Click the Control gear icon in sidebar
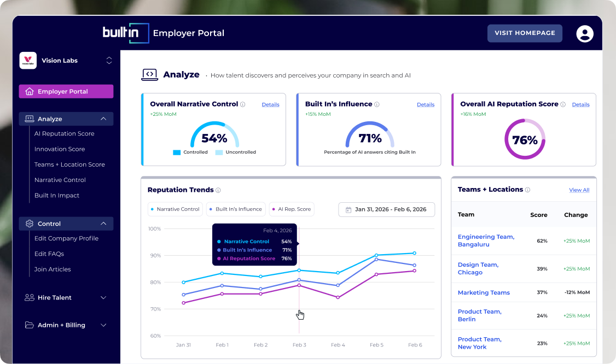The width and height of the screenshot is (616, 364). [30, 224]
